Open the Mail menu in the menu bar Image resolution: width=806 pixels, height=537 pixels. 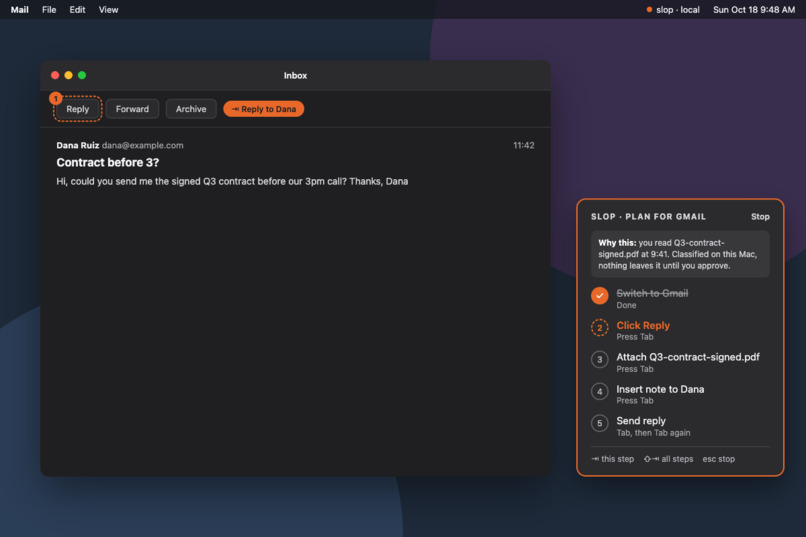20,10
